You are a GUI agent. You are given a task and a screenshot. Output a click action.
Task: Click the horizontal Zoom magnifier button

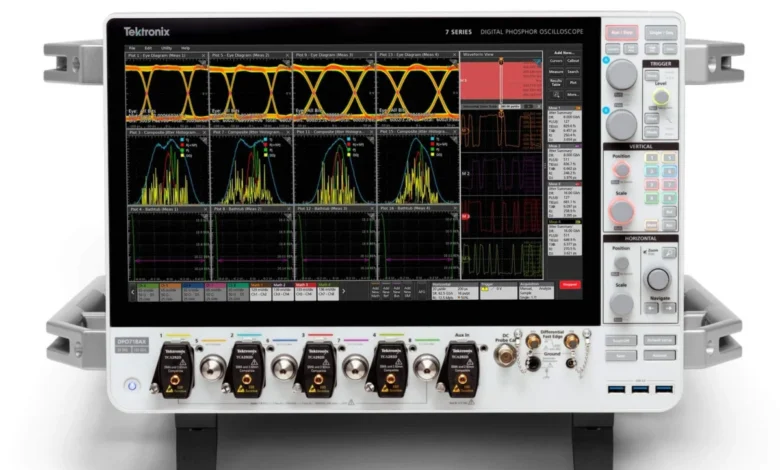coord(669,253)
